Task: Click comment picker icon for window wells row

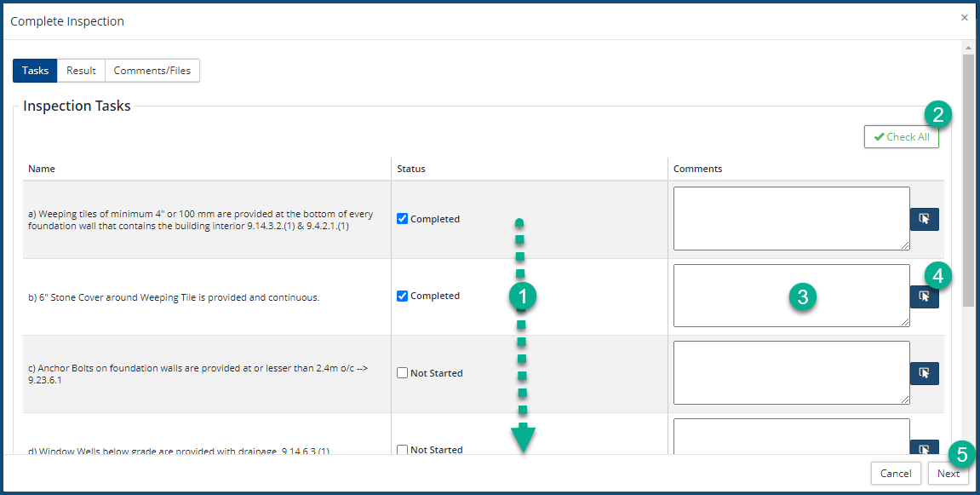Action: [924, 448]
